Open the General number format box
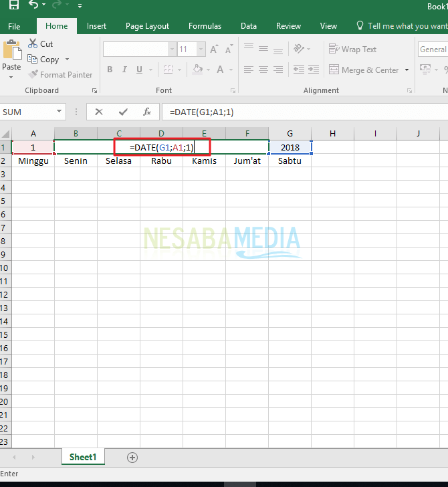448x487 pixels. (433, 50)
